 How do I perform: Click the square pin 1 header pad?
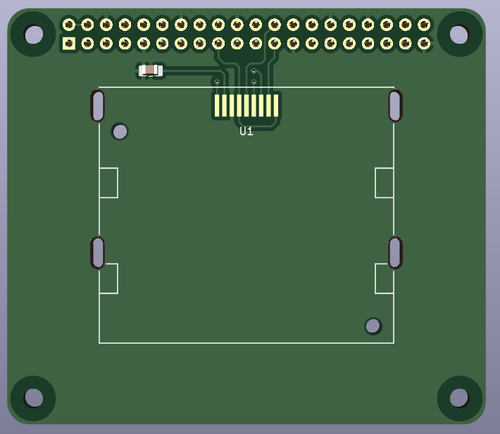[x=69, y=43]
